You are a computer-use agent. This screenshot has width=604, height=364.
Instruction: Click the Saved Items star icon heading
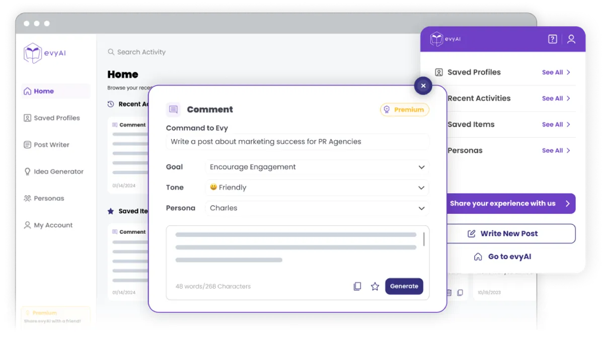tap(111, 211)
